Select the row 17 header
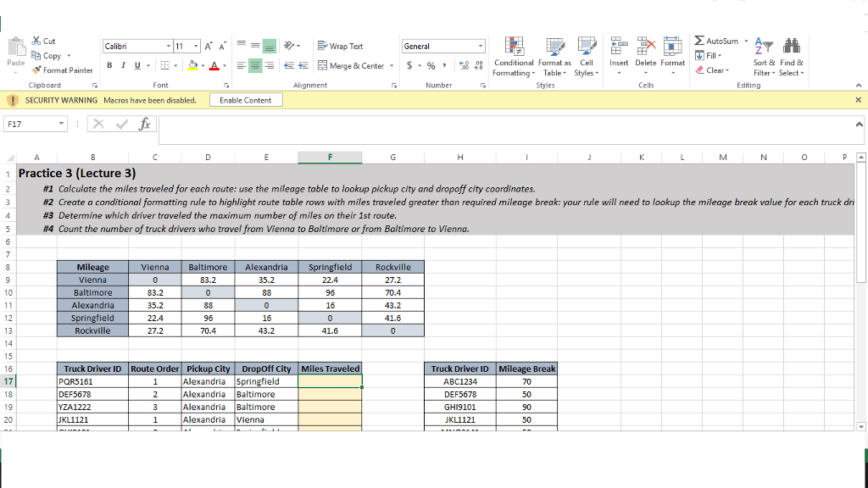Screen dimensions: 868x488 click(8, 381)
